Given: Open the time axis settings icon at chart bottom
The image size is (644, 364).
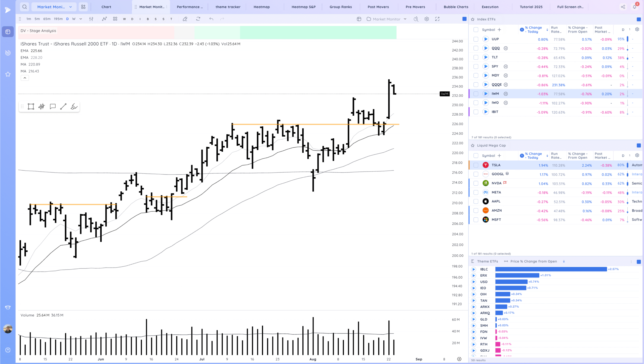Looking at the screenshot, I should click(459, 359).
